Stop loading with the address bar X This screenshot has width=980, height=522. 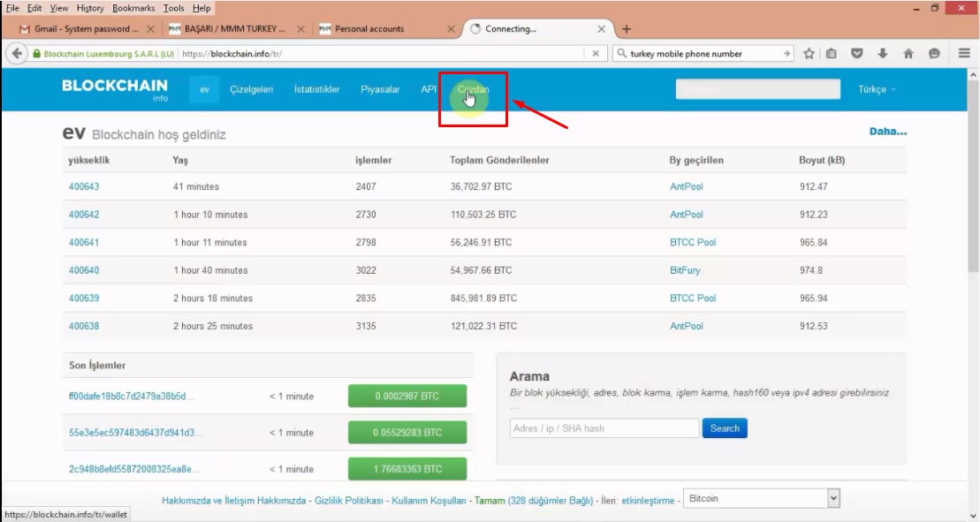pos(596,54)
